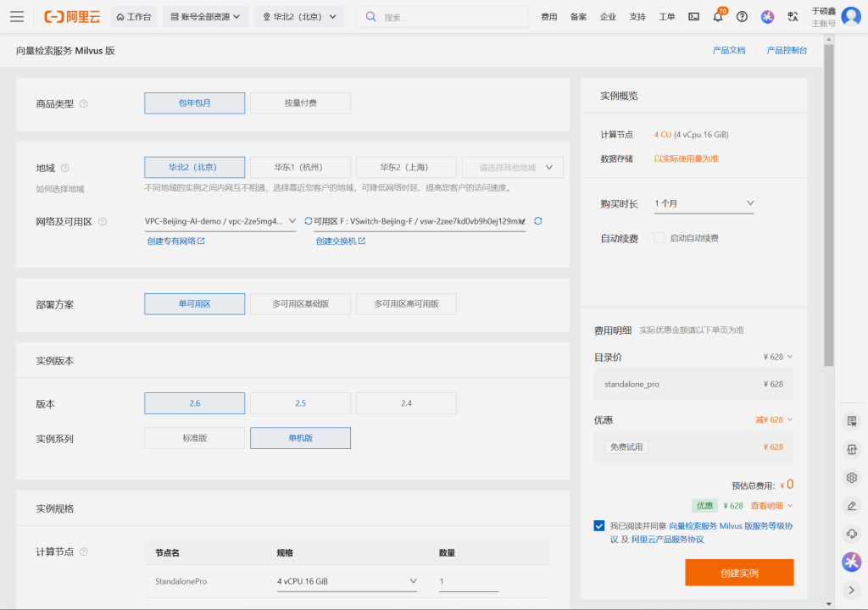Select version 2.4
Image resolution: width=868 pixels, height=610 pixels.
click(x=406, y=403)
